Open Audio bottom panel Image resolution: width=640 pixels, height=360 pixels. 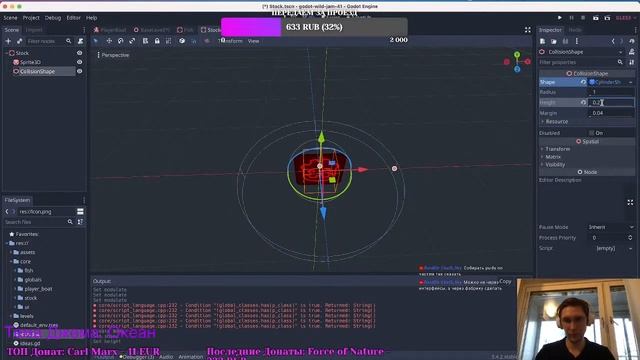(166, 357)
